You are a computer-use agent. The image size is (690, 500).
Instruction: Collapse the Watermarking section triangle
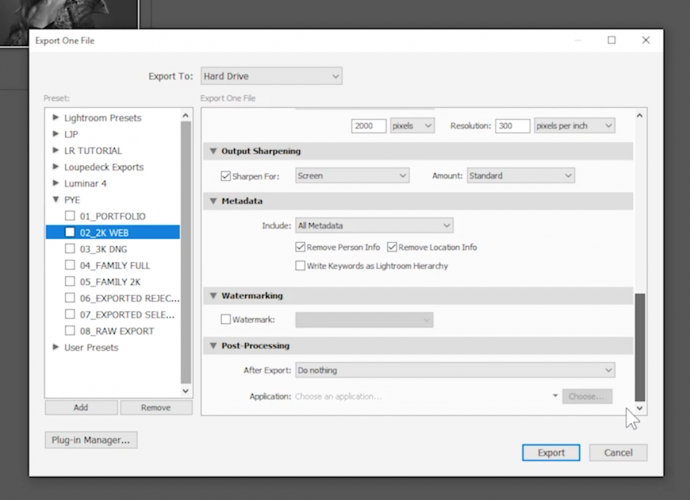[x=213, y=296]
